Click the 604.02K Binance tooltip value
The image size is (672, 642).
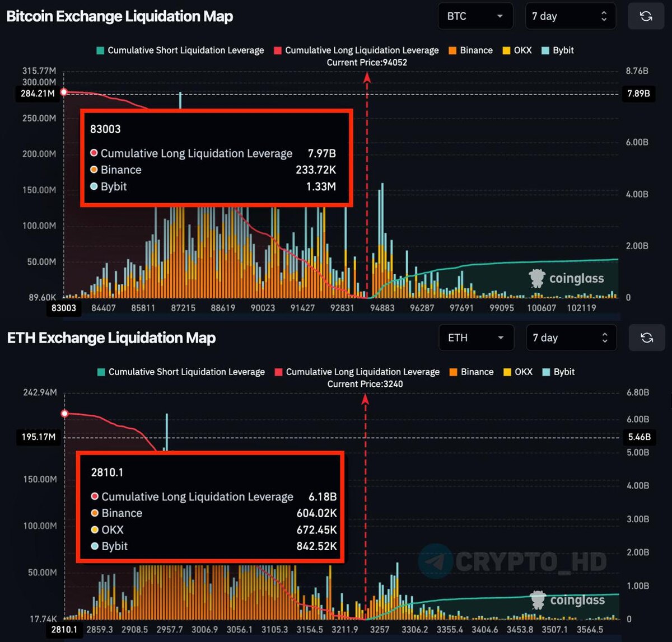tap(316, 513)
